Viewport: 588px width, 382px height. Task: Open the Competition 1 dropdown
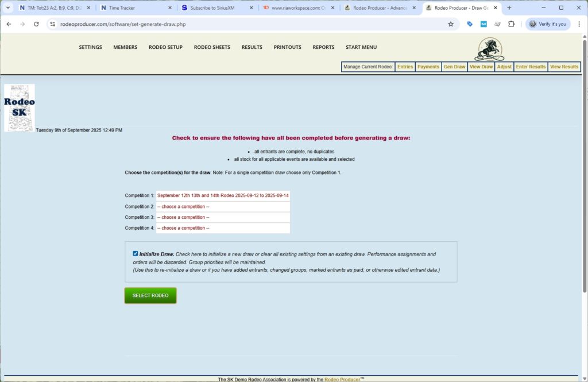(223, 196)
